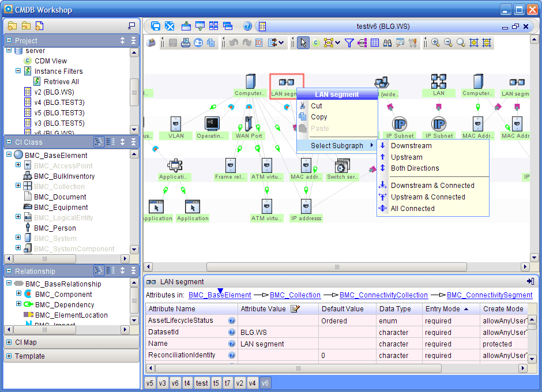This screenshot has height=392, width=542.
Task: Collapse the Project panel
Action: click(x=9, y=40)
